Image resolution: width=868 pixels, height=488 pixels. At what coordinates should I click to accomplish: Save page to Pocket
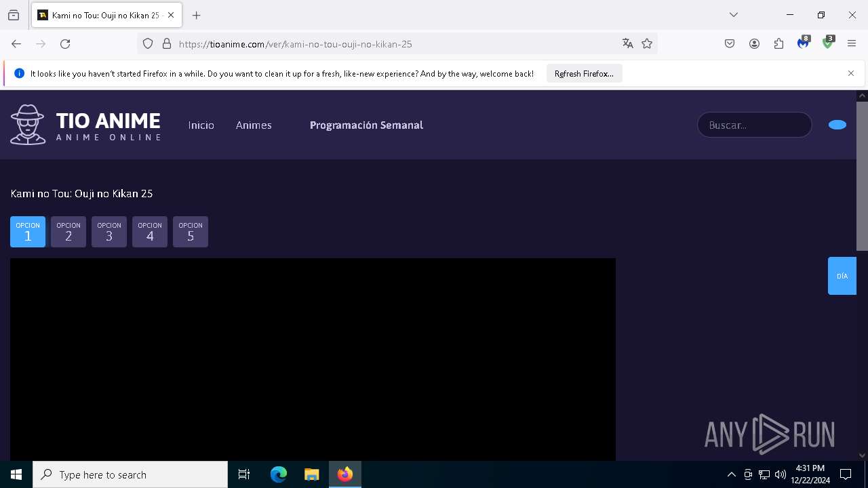tap(730, 43)
